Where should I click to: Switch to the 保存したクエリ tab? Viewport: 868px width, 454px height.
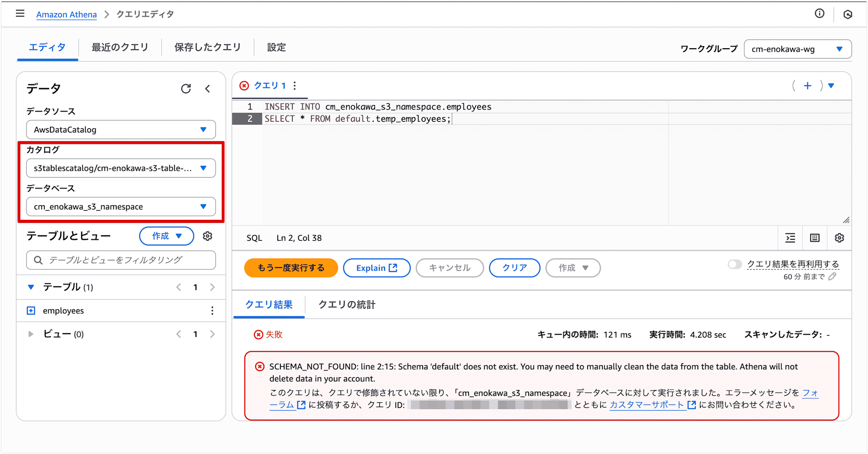click(207, 47)
